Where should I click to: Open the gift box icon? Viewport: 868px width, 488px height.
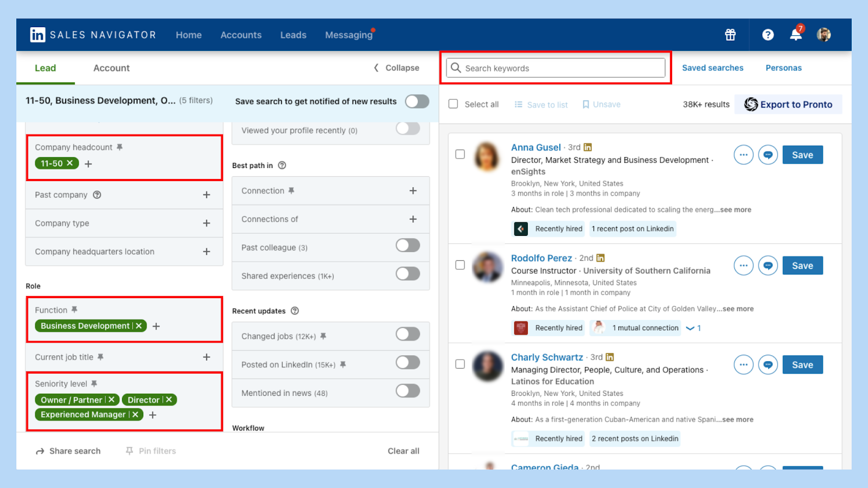tap(730, 35)
